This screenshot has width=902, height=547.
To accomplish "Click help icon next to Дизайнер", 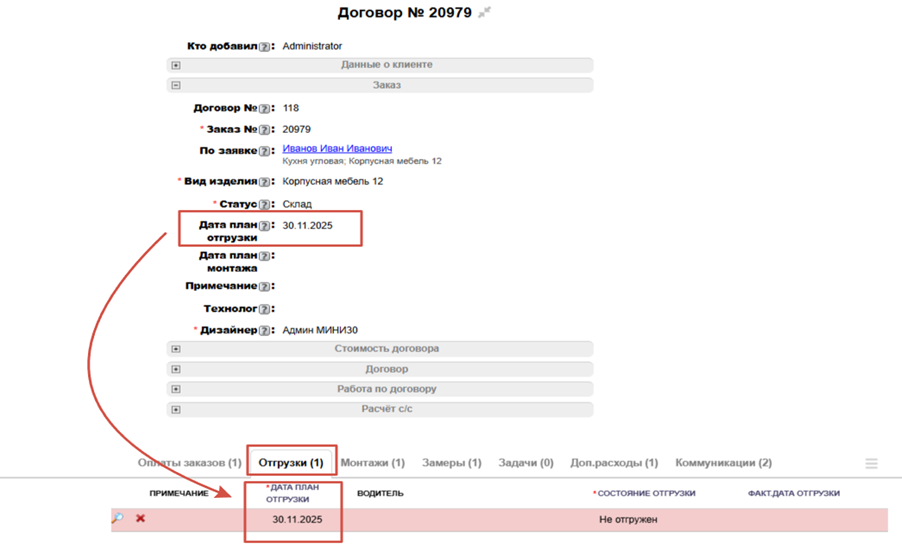I will click(265, 331).
